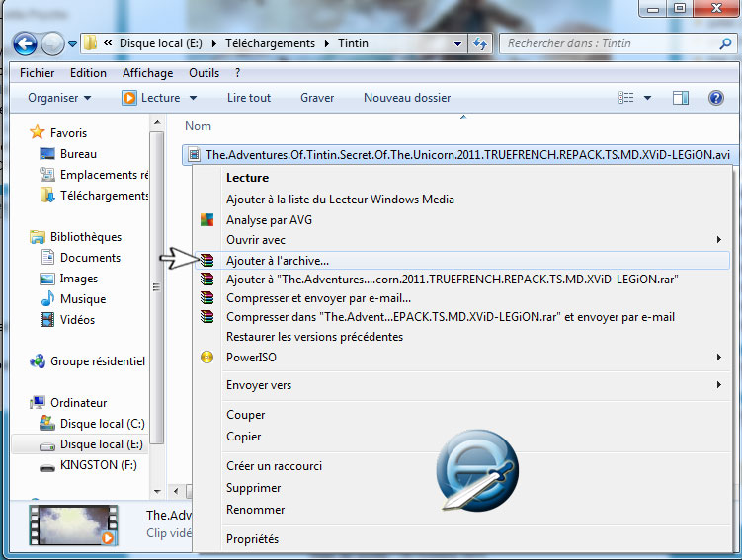Refresh the Tintin folder view
This screenshot has height=560, width=742.
pyautogui.click(x=480, y=44)
